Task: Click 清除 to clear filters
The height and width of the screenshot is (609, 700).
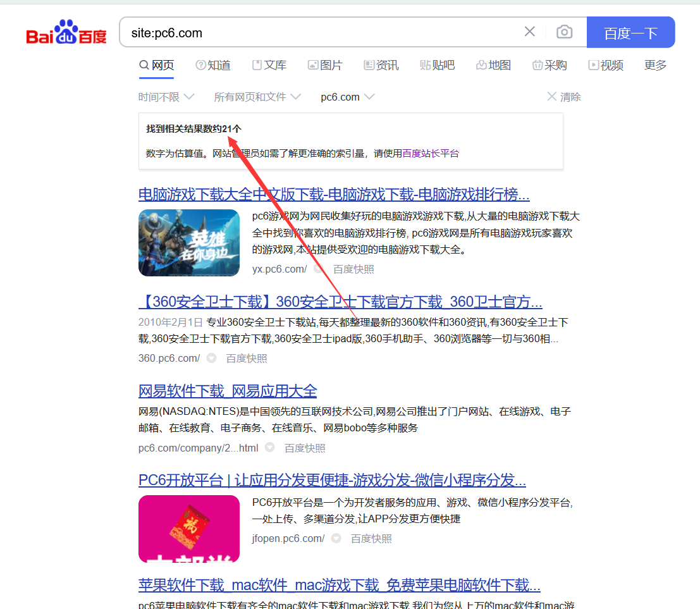Action: click(564, 97)
